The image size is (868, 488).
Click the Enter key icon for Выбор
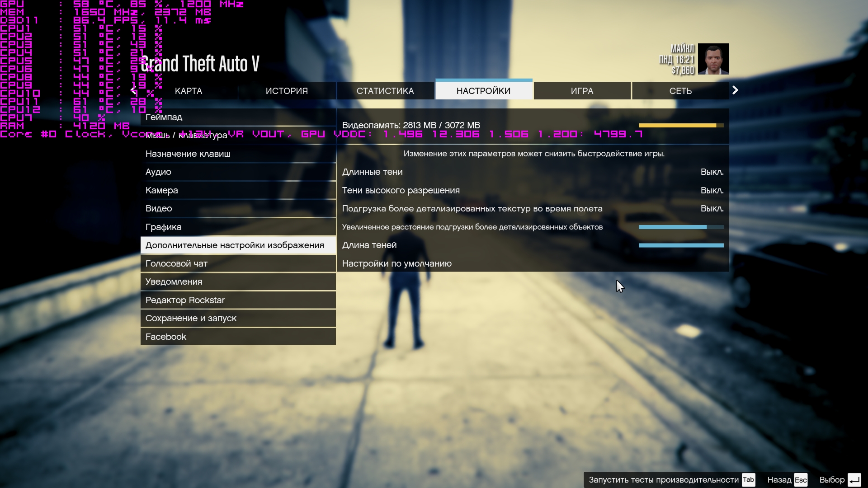coord(854,480)
